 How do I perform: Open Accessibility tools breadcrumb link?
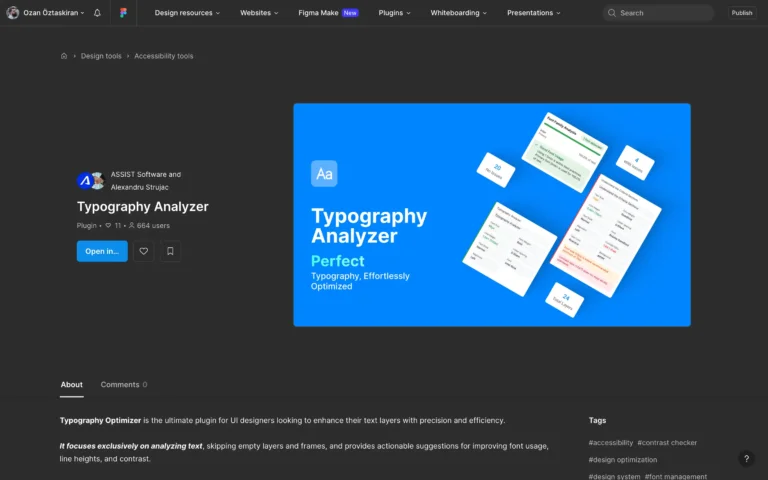164,56
